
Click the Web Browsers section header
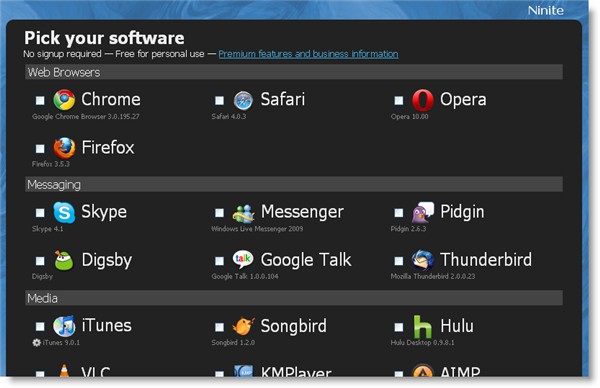point(294,72)
